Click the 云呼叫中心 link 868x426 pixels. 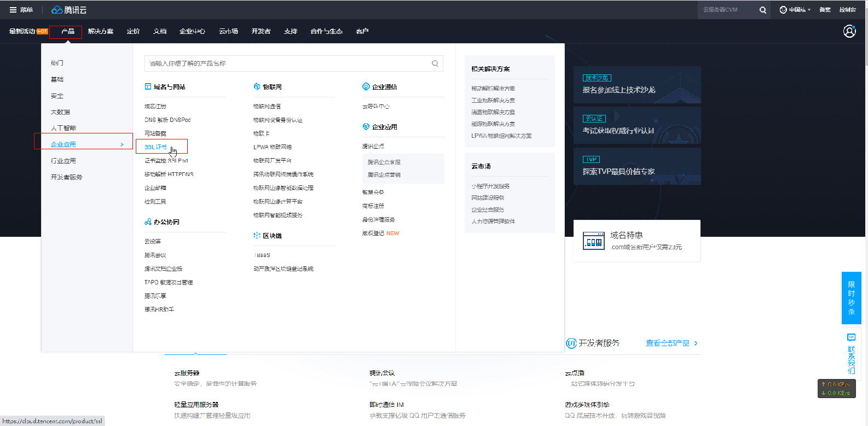tap(376, 107)
